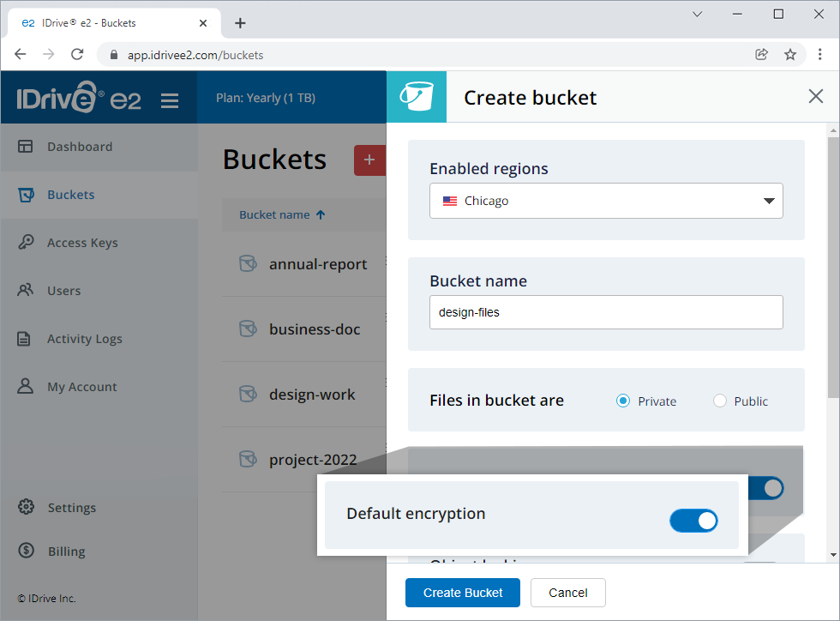Select the Private radio option
Image resolution: width=840 pixels, height=621 pixels.
coord(623,401)
